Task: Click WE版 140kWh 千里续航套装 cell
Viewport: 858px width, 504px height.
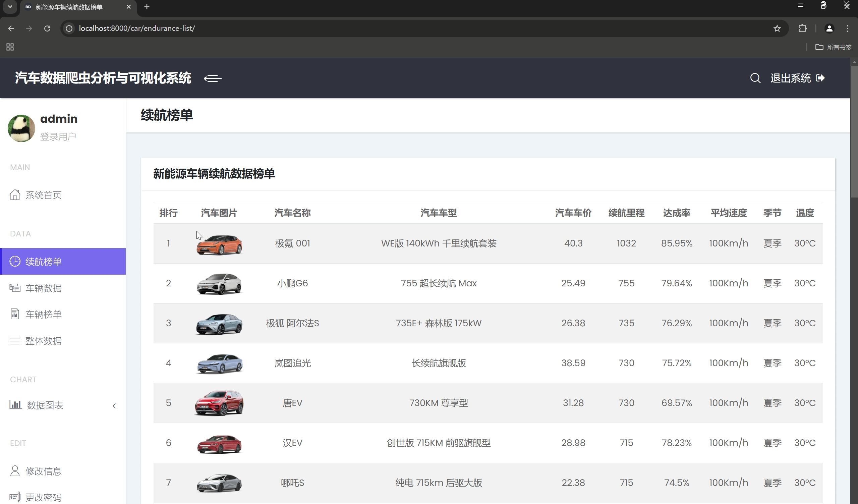Action: 439,243
